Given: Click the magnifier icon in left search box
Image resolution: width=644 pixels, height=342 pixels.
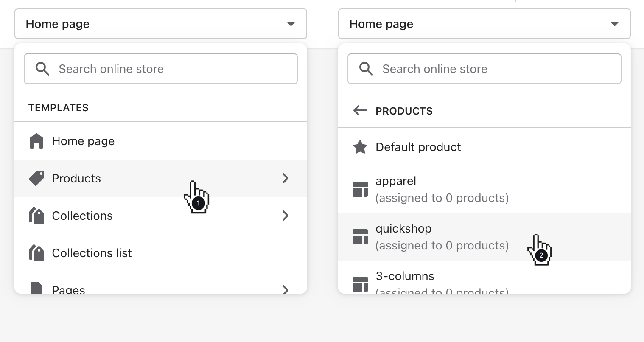Looking at the screenshot, I should tap(42, 69).
